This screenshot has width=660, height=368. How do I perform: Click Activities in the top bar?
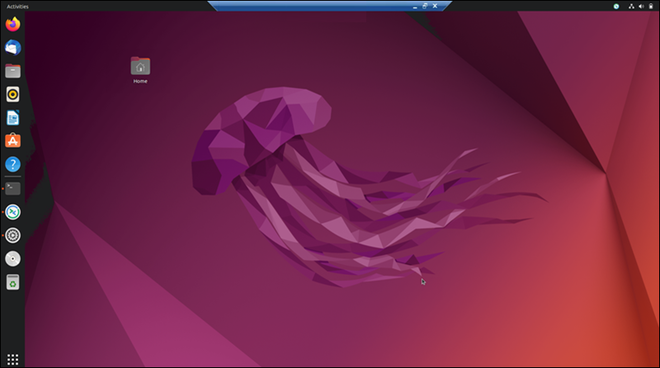(18, 6)
